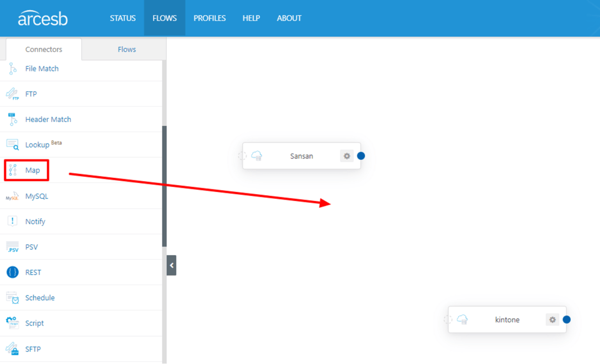Image resolution: width=600 pixels, height=364 pixels.
Task: Select the Sansan connector name
Action: (301, 156)
